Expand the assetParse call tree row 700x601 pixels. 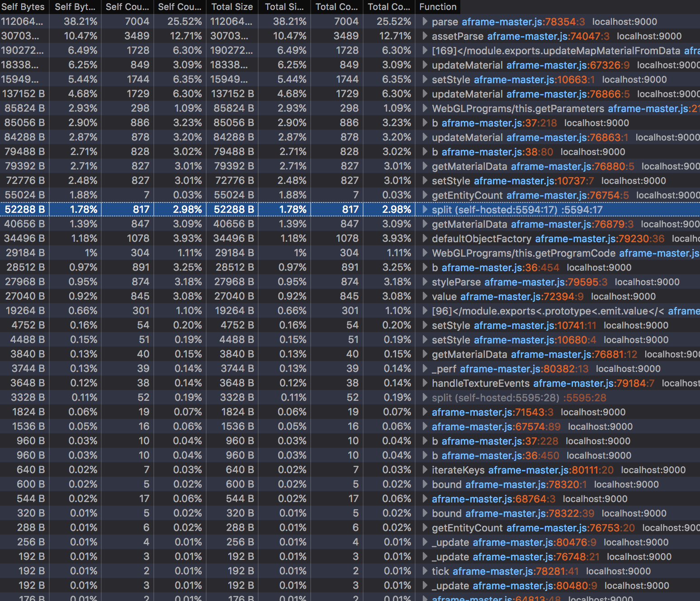[425, 36]
